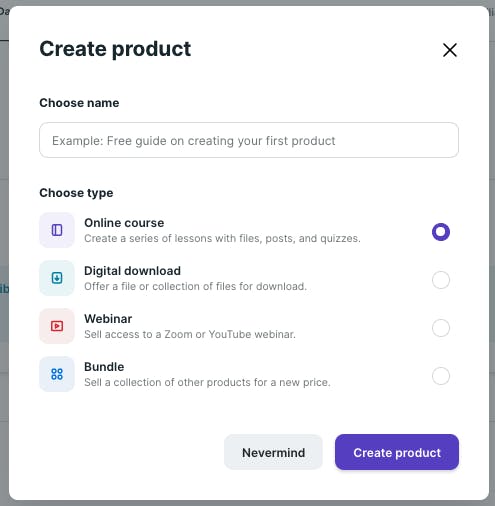
Task: Close the Create product dialog with X
Action: [450, 50]
